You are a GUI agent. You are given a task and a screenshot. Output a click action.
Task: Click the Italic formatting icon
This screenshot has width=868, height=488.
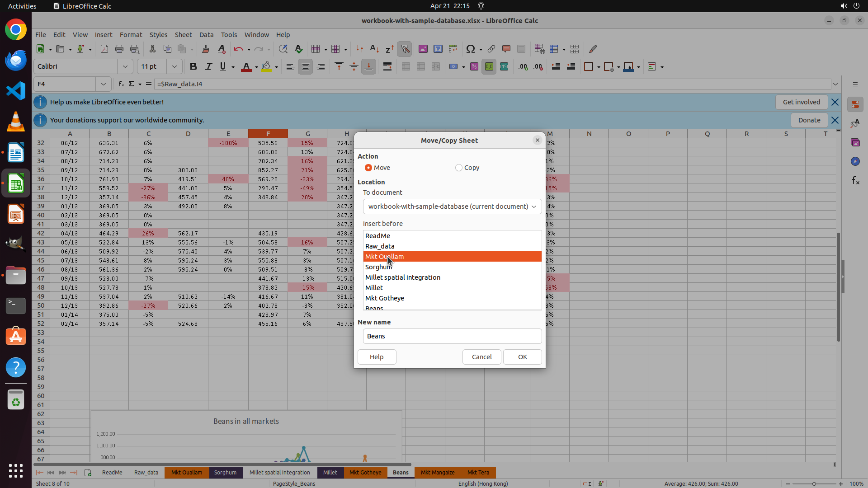pos(208,67)
